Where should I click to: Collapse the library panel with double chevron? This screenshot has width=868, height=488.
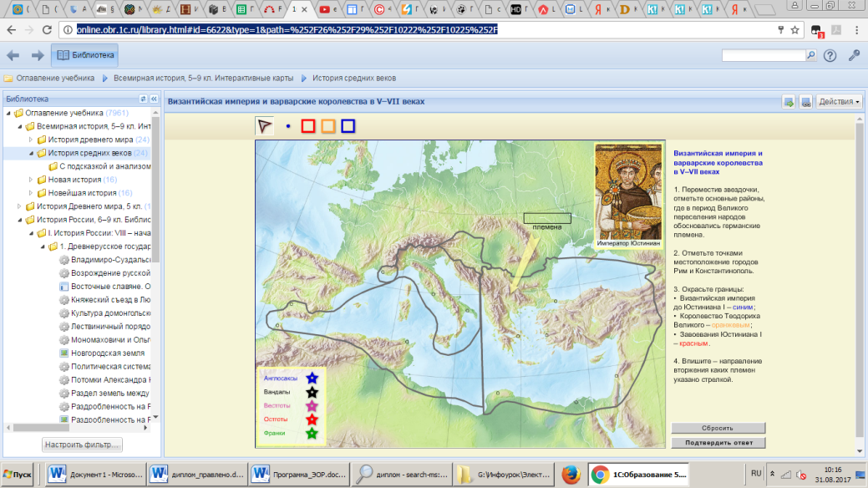click(154, 99)
